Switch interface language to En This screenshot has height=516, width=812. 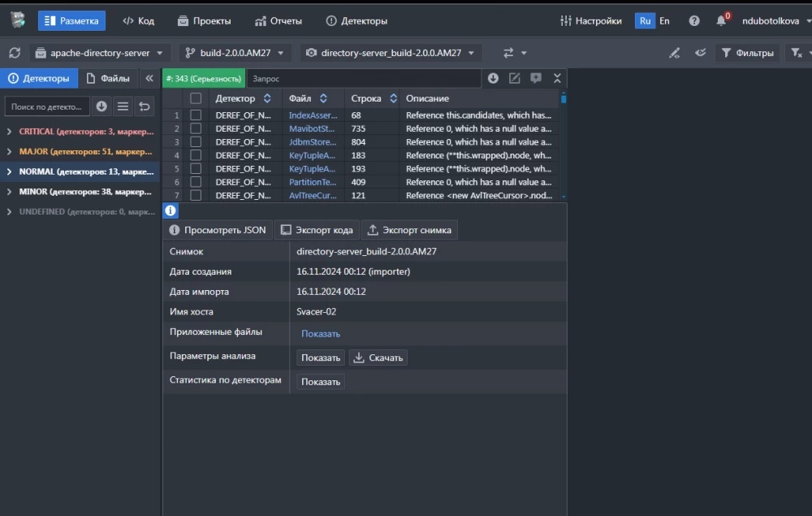[x=664, y=21]
